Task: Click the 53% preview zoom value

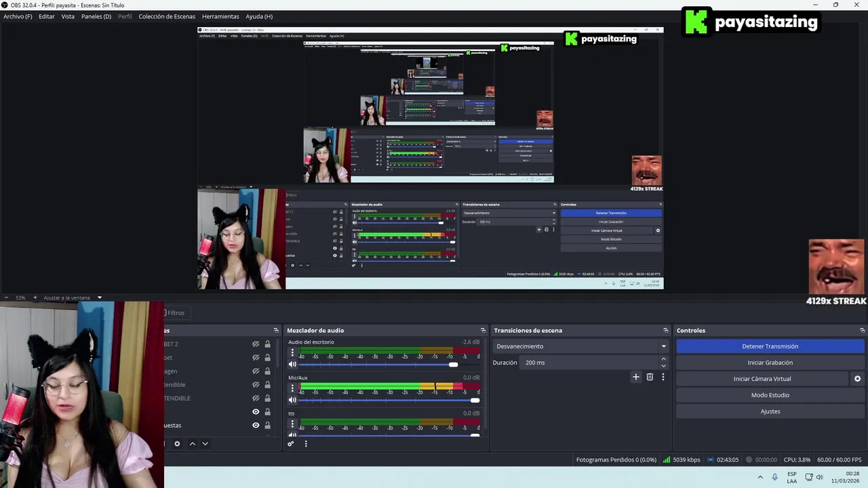Action: pyautogui.click(x=20, y=298)
